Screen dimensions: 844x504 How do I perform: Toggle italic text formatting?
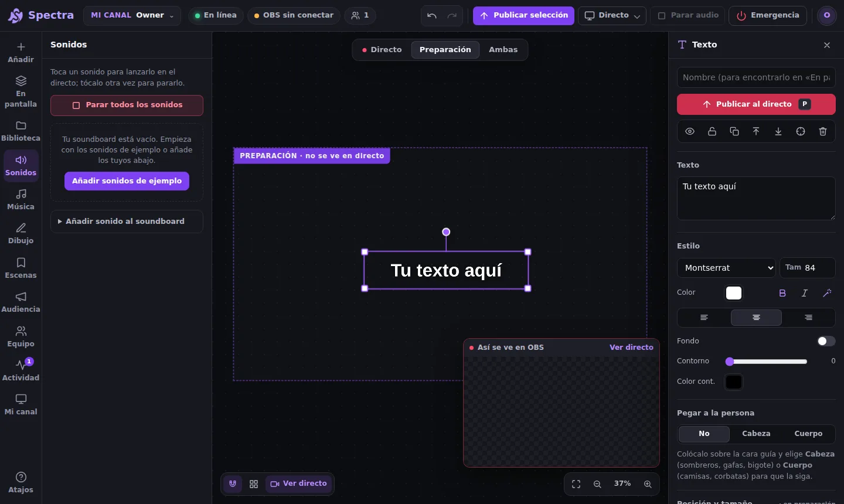805,293
